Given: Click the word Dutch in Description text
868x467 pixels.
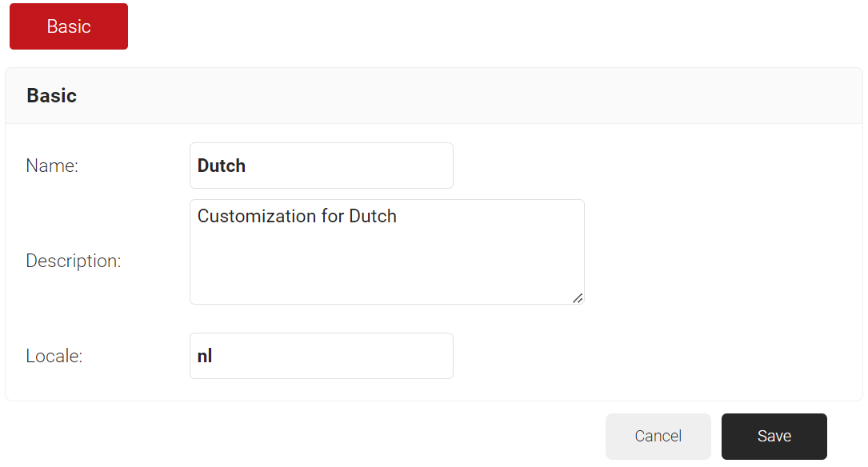Looking at the screenshot, I should 373,216.
